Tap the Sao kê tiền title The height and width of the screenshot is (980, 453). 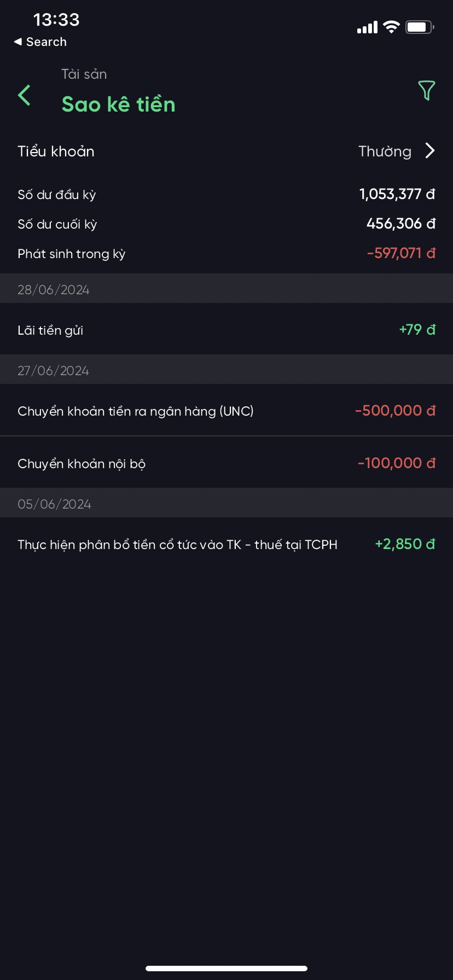click(x=118, y=104)
